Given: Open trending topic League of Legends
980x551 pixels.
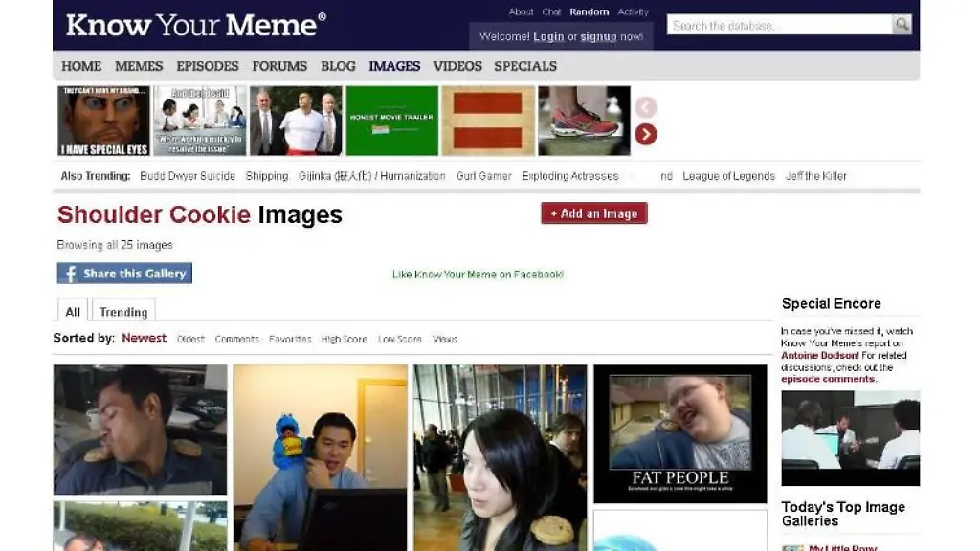Looking at the screenshot, I should pyautogui.click(x=728, y=176).
